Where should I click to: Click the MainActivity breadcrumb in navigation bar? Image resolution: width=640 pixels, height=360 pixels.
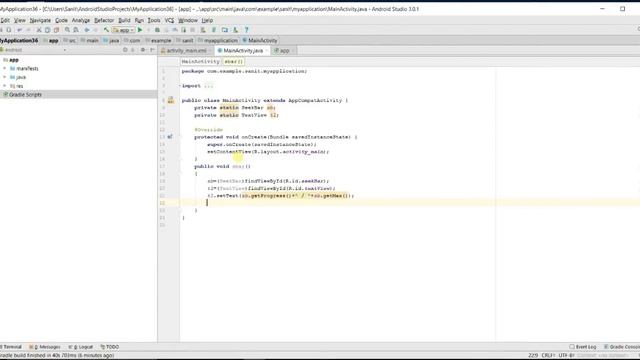tap(260, 40)
